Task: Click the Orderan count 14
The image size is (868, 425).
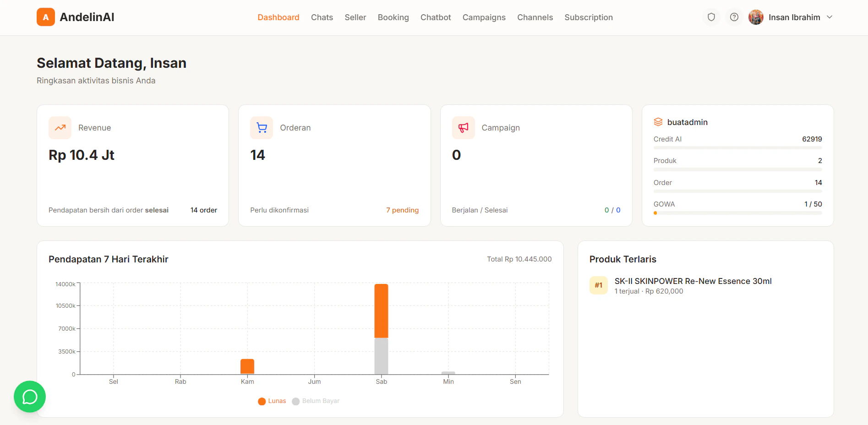Action: 257,155
